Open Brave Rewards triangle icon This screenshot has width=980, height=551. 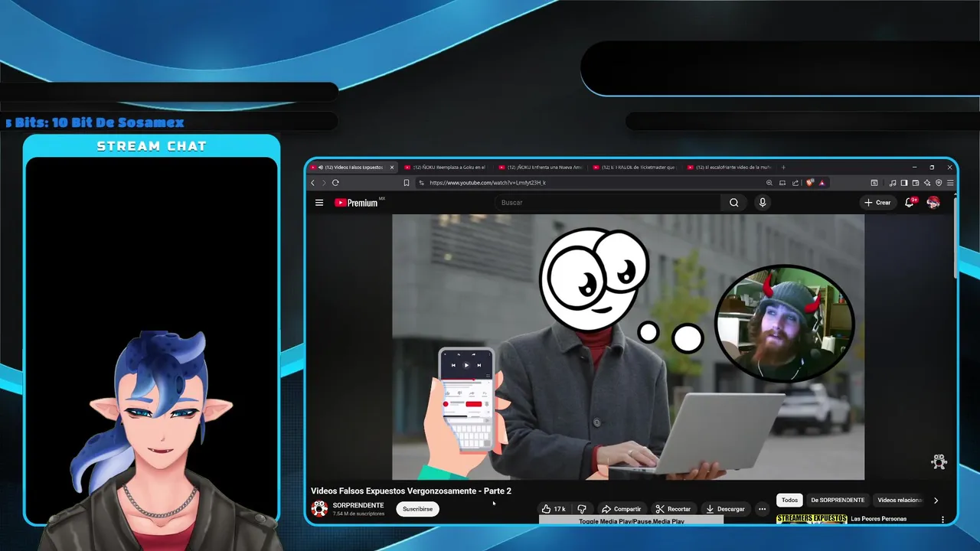[822, 183]
